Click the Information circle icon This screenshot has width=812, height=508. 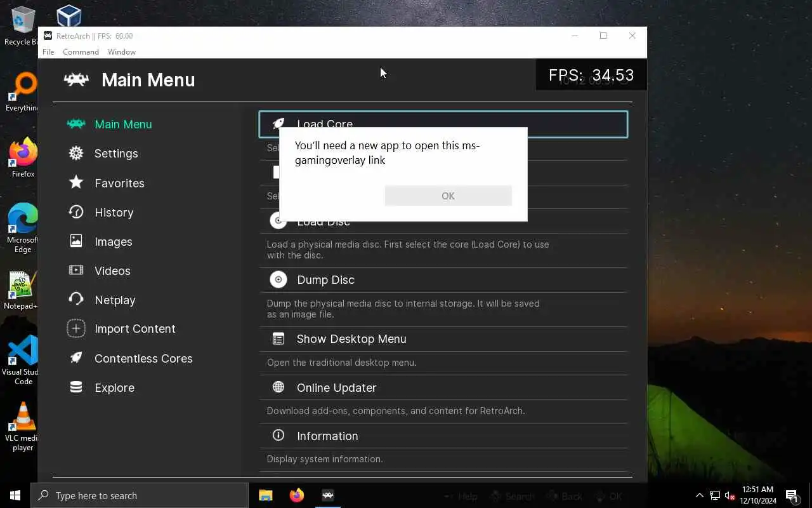coord(278,435)
